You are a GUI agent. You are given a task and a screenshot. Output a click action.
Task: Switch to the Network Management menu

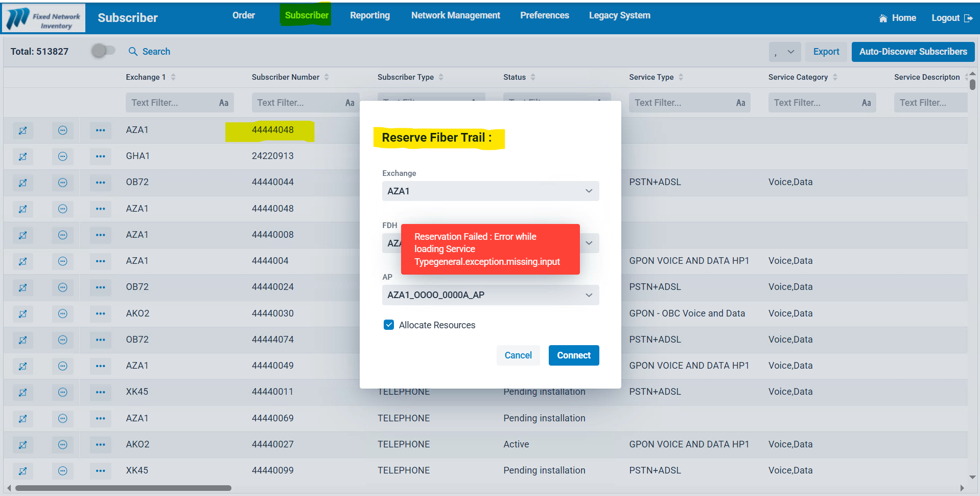click(455, 15)
